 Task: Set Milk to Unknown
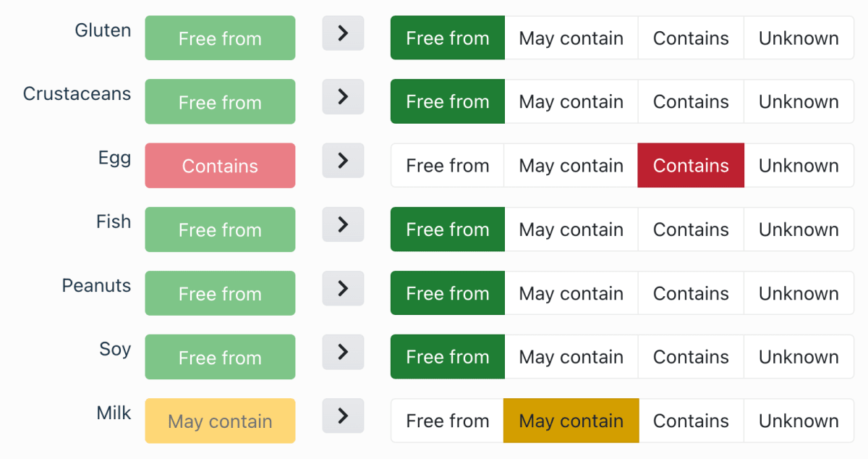click(x=799, y=421)
